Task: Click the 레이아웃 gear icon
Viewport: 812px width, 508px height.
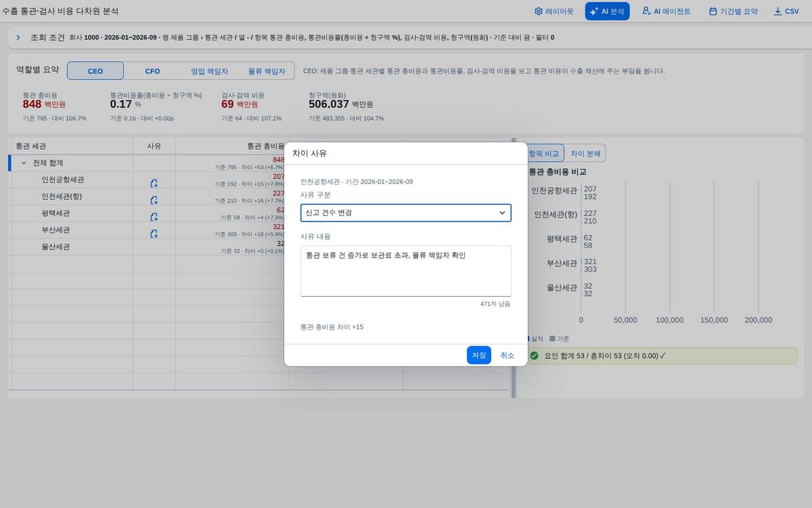Action: coord(539,12)
